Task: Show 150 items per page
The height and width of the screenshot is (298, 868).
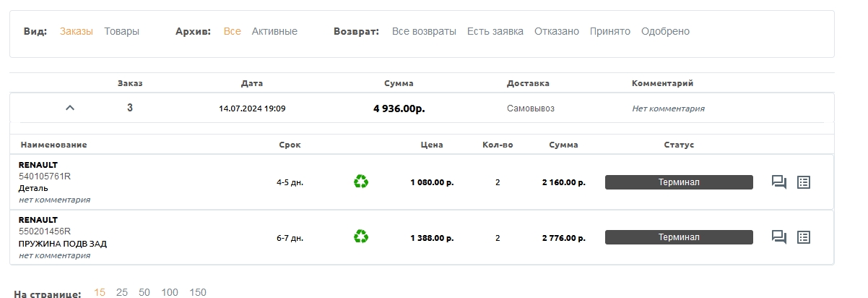Action: click(198, 292)
